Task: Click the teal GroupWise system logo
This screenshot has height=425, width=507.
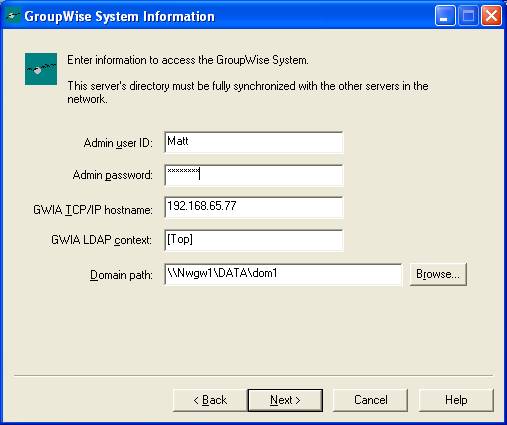Action: pos(41,69)
